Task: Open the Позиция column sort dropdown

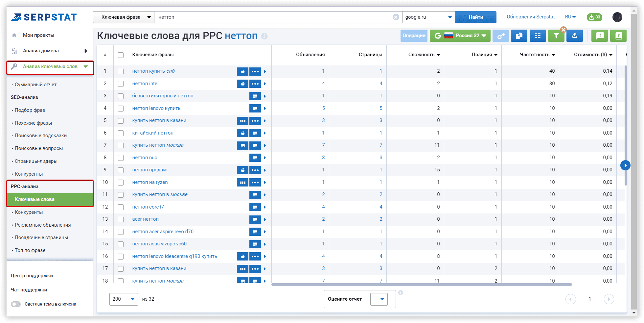Action: click(496, 55)
